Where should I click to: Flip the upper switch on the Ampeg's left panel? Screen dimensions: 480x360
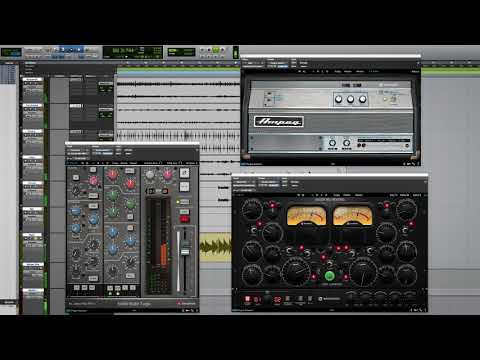(269, 94)
